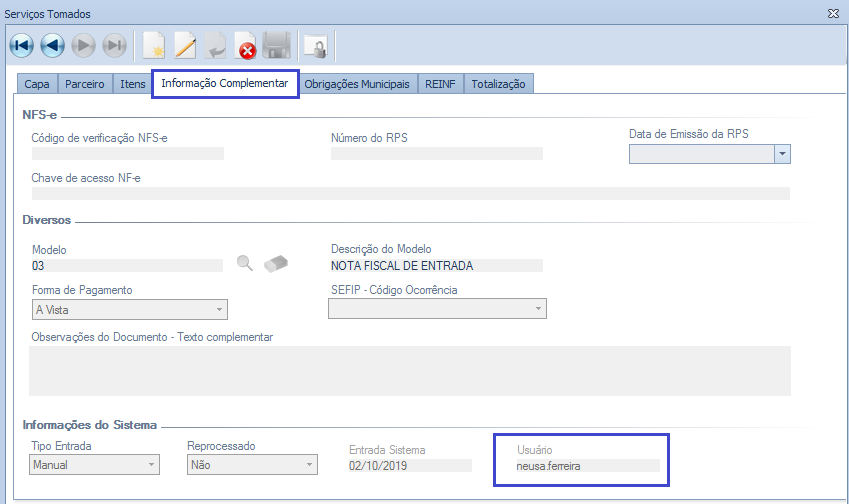
Task: Open the Obrigações Municipais tab
Action: pos(357,84)
